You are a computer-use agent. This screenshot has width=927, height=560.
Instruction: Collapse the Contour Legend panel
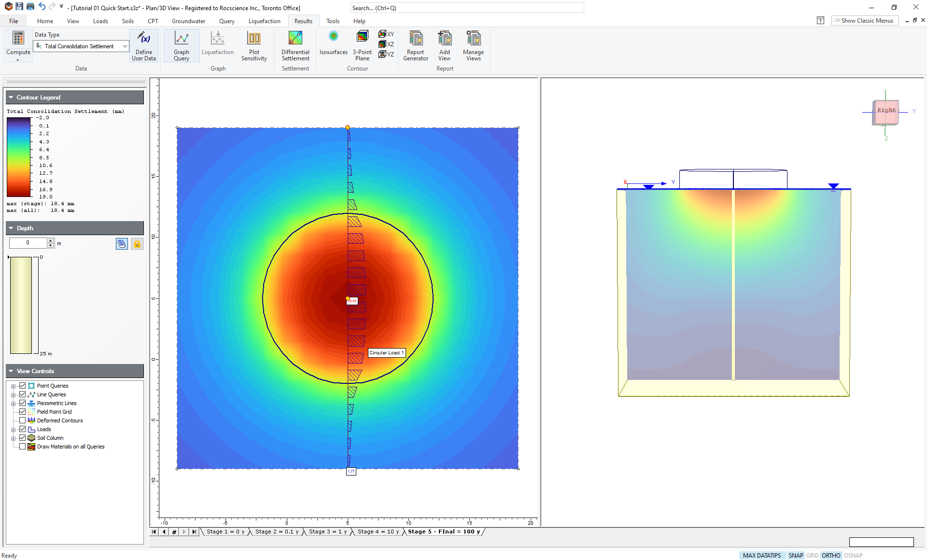[x=11, y=97]
